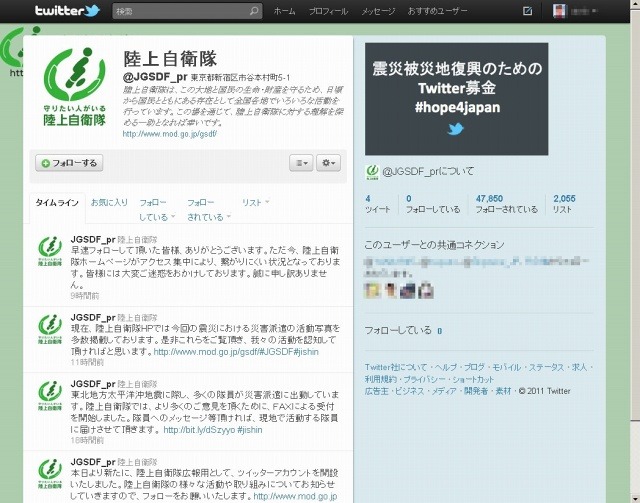This screenshot has height=503, width=640.
Task: Select the タイムライン tab
Action: click(x=57, y=203)
